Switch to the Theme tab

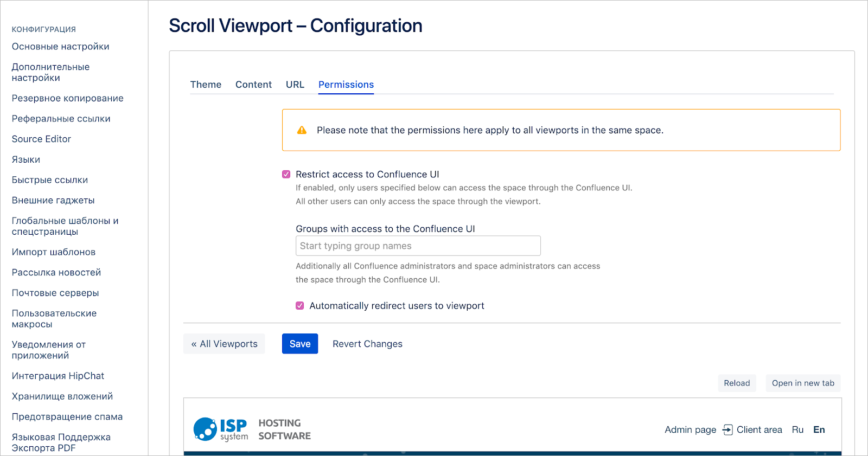coord(206,85)
